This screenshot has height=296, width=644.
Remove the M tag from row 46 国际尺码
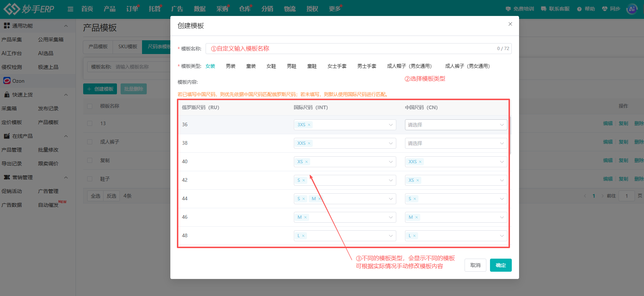click(x=305, y=217)
